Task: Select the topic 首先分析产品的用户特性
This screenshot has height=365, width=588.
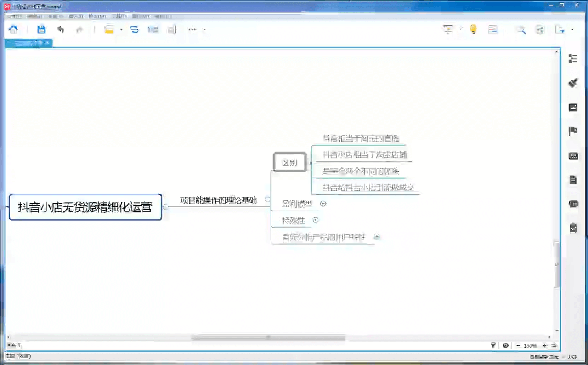Action: [x=324, y=237]
